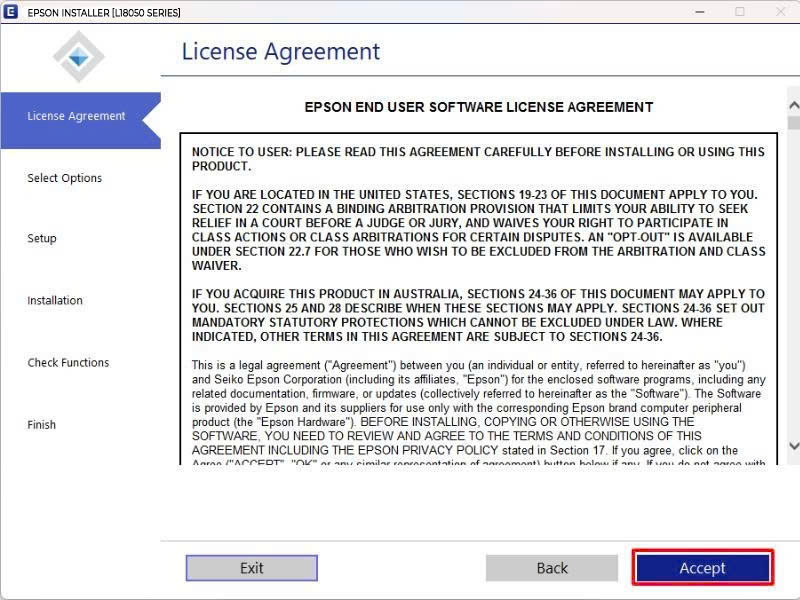
Task: Click the license scrollbar thumb
Action: pos(794,123)
